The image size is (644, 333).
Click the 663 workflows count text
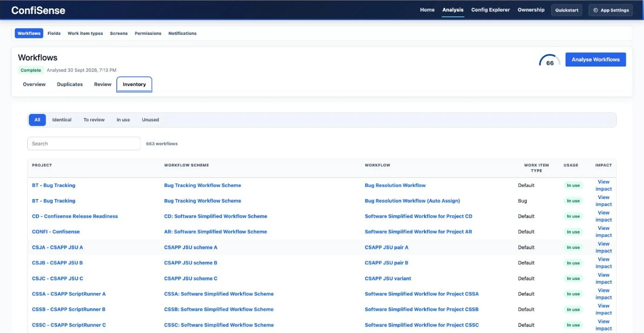pyautogui.click(x=162, y=144)
